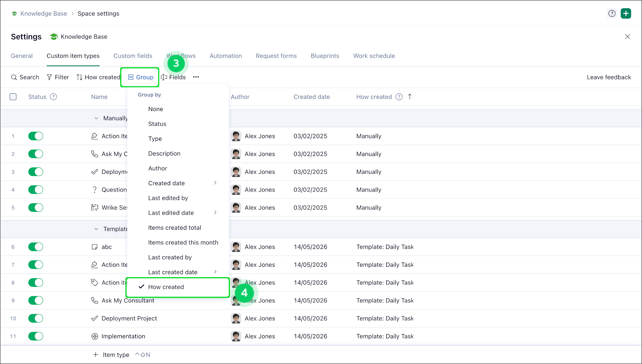
Task: Click the Wrike session icon in row 5
Action: pos(94,208)
